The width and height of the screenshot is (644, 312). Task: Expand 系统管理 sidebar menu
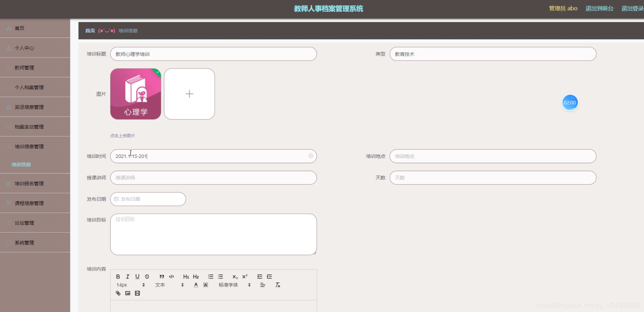(35, 242)
